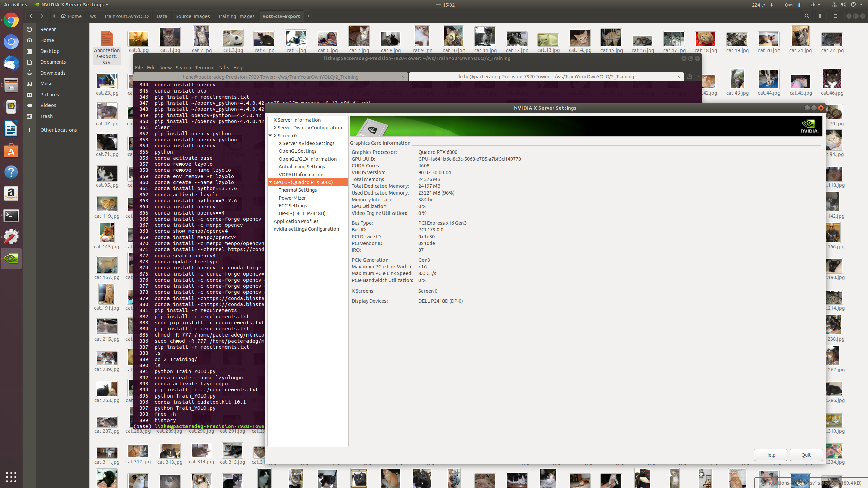Open the Amazon dock icon

tap(11, 194)
